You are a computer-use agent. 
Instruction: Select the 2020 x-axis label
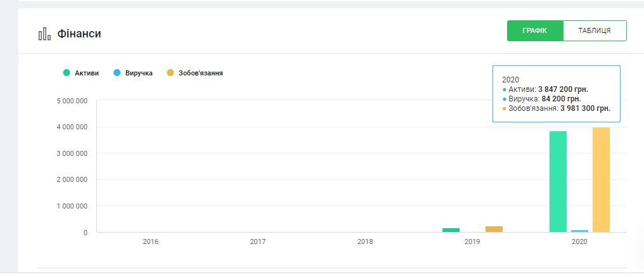click(x=579, y=242)
